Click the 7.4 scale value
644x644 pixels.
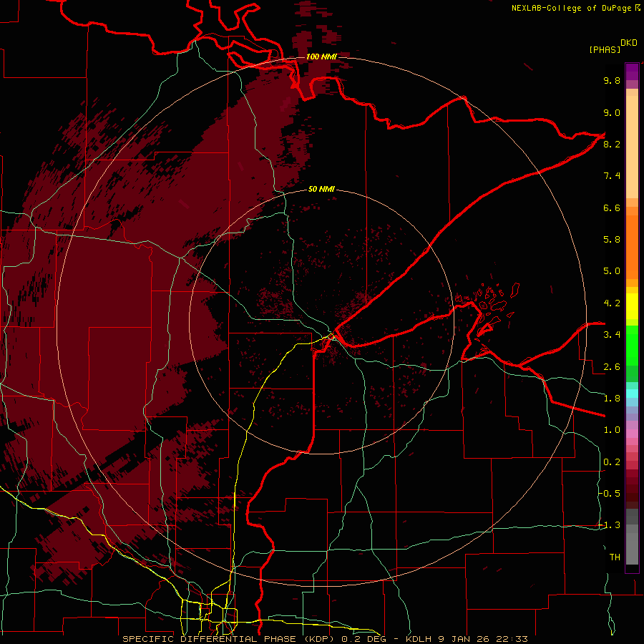(612, 176)
